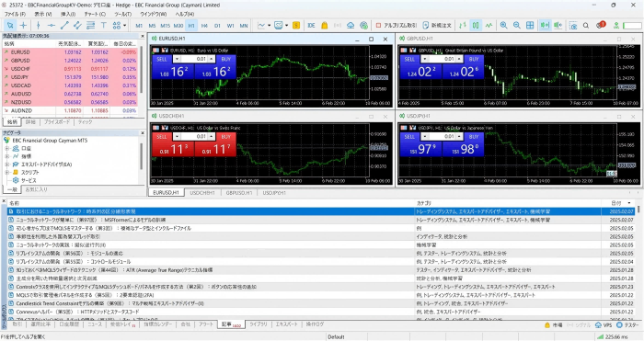Zoom in on the chart

tap(503, 26)
